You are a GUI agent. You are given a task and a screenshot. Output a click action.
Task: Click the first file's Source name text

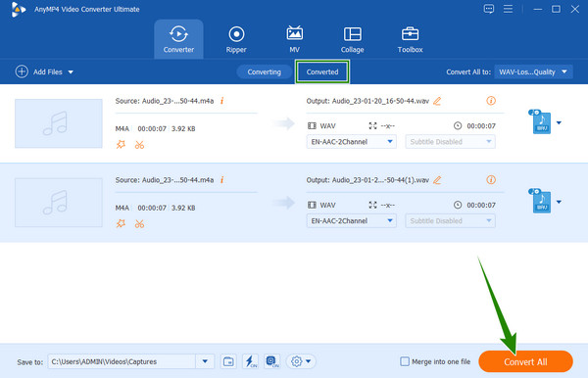[x=165, y=101]
